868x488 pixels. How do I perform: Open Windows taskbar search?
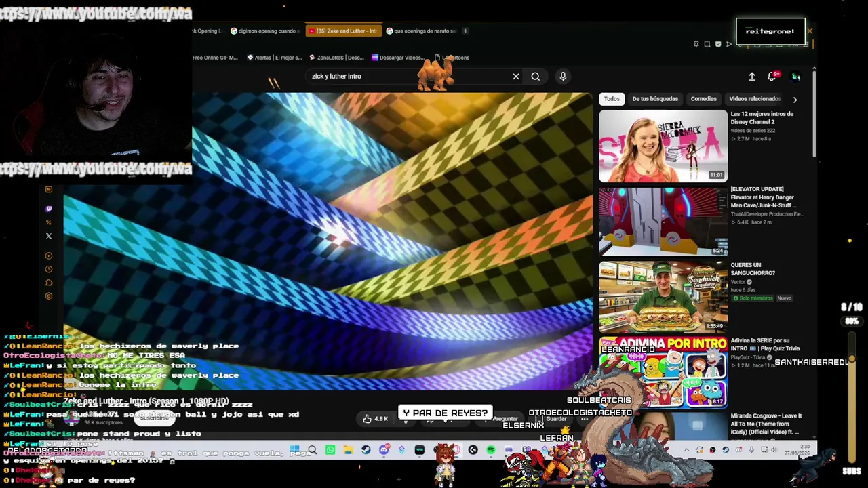pos(313,450)
